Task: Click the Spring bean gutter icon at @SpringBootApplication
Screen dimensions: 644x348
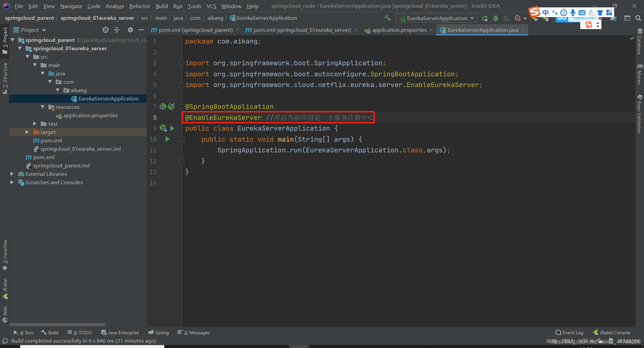Action: 163,107
